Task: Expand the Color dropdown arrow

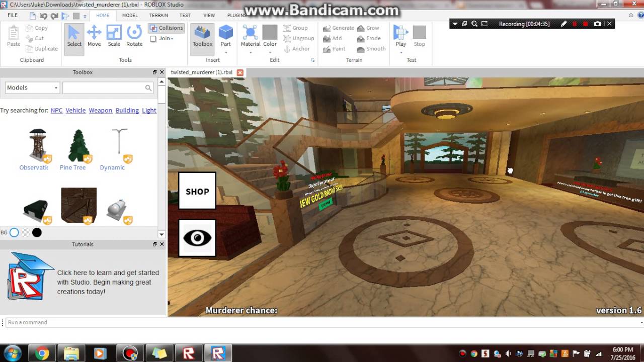Action: (x=270, y=52)
